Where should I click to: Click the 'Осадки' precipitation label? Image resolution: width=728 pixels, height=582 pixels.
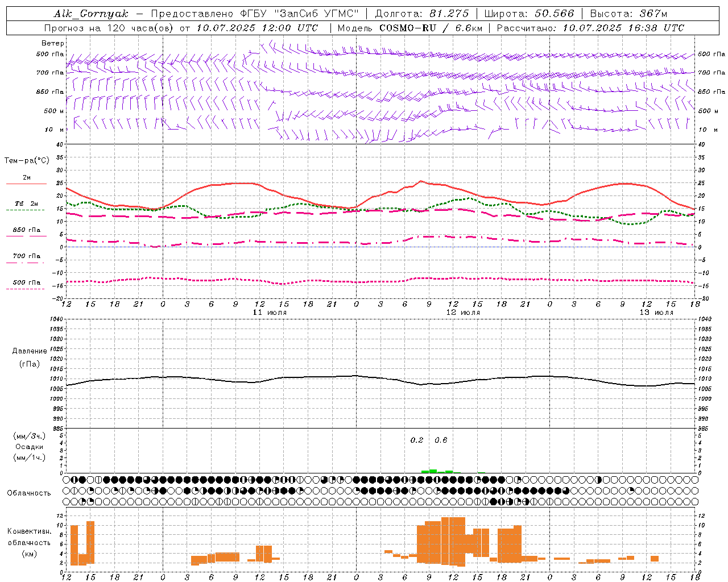(30, 447)
